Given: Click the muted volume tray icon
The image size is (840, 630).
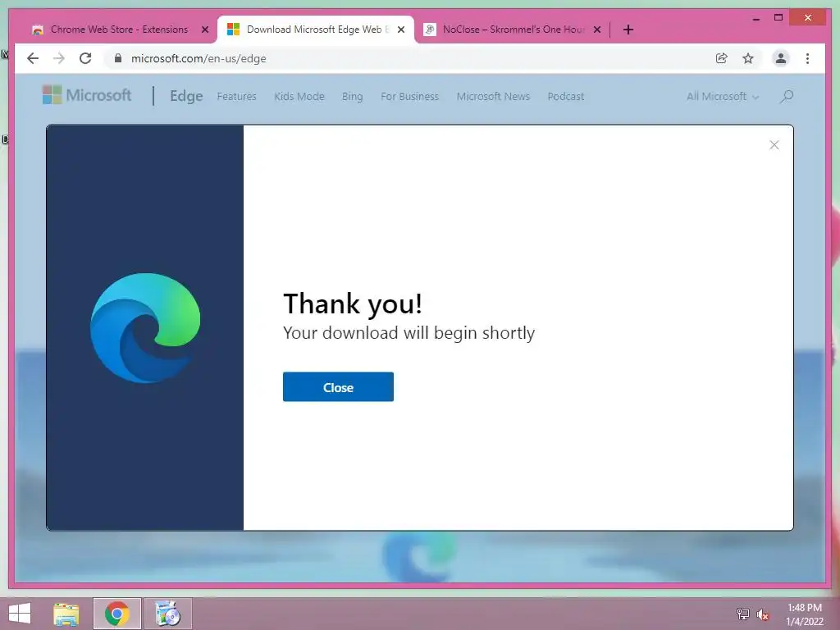Looking at the screenshot, I should point(762,614).
